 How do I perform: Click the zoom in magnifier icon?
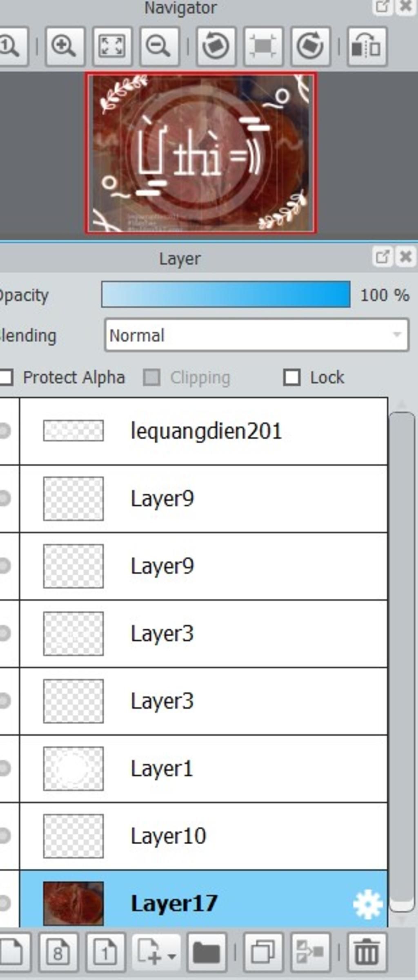(65, 46)
